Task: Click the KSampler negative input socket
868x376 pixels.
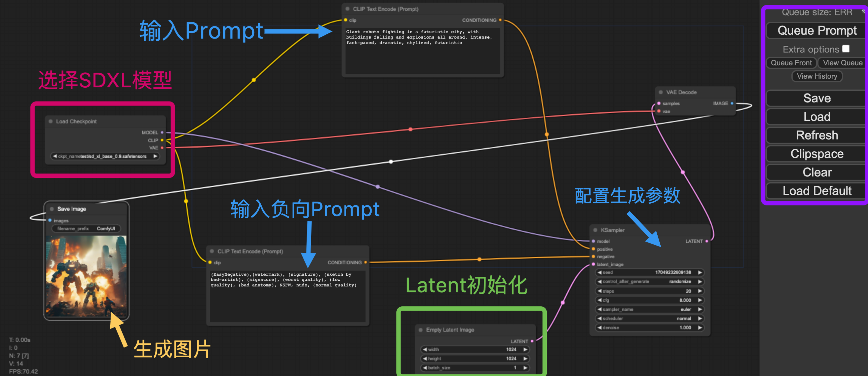Action: 593,257
